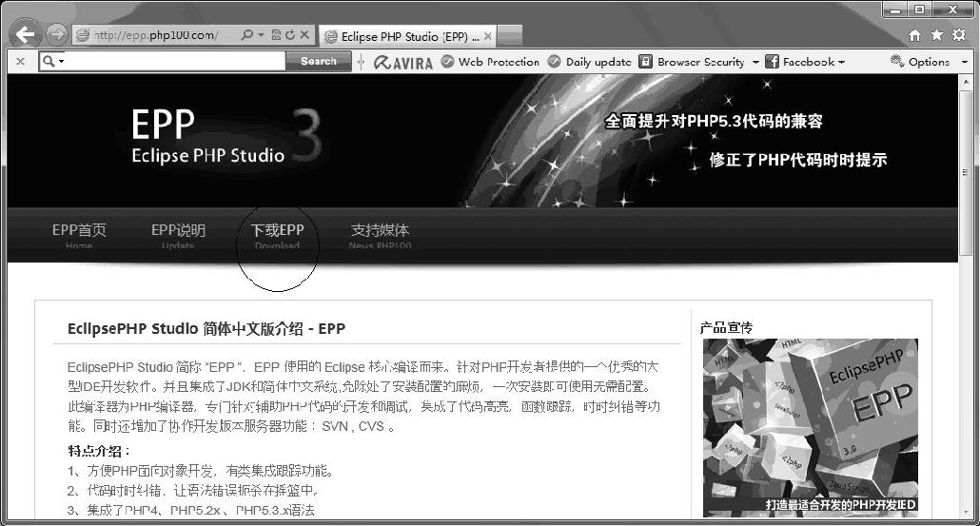
Task: Close the Avira toolbar with its X
Action: pos(21,61)
